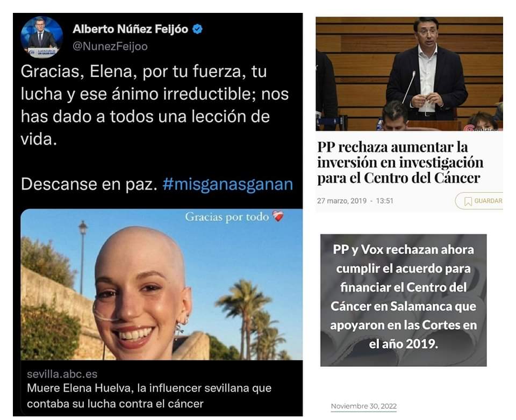Click Alberto Núñez Feijóo's profile avatar

coord(42,37)
